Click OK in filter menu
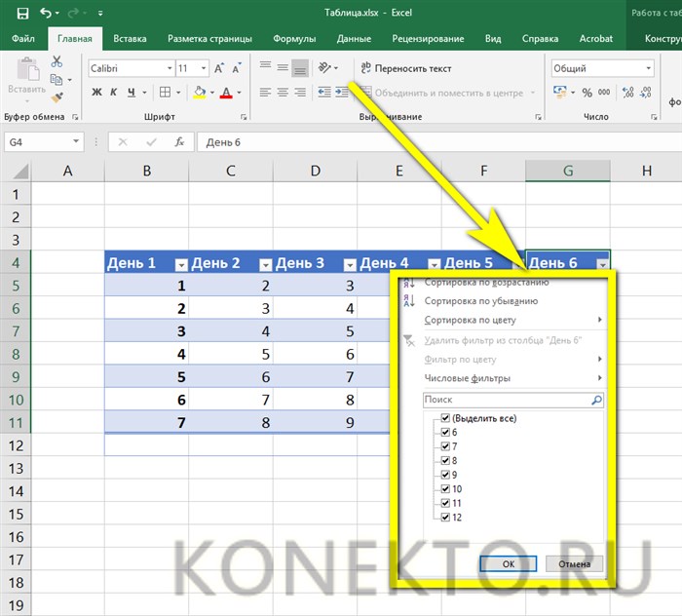682x616 pixels. click(508, 563)
